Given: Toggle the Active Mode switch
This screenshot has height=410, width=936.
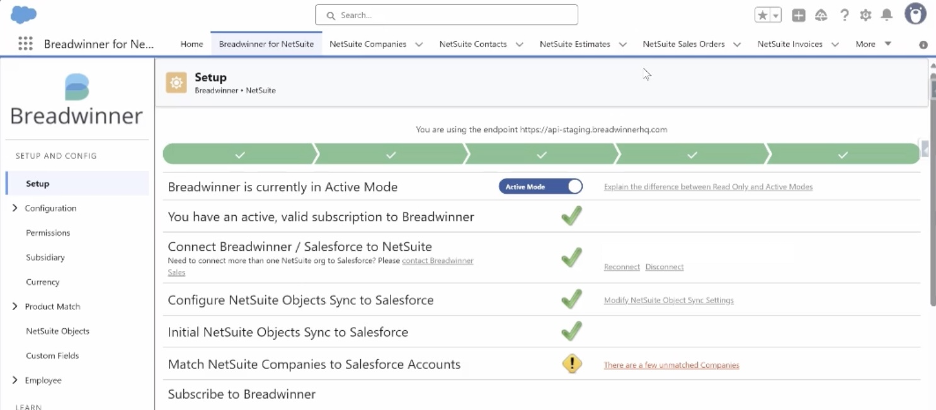Looking at the screenshot, I should [x=541, y=186].
